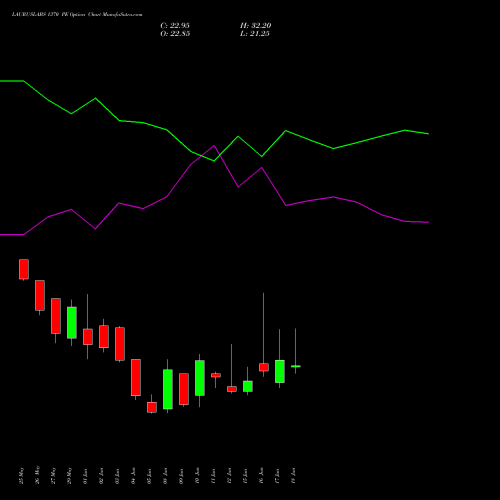The width and height of the screenshot is (500, 500).
Task: Select the red candlestick for 25 May
Action: (24, 269)
